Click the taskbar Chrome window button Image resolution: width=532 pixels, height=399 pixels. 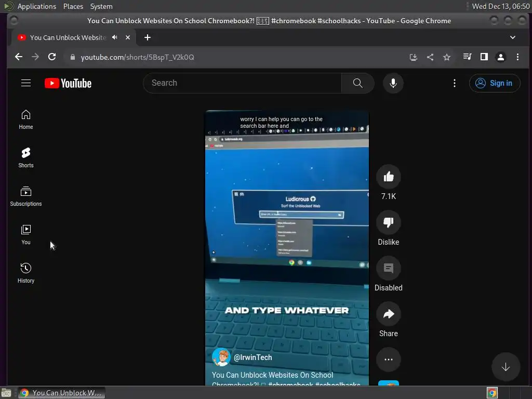tap(61, 393)
